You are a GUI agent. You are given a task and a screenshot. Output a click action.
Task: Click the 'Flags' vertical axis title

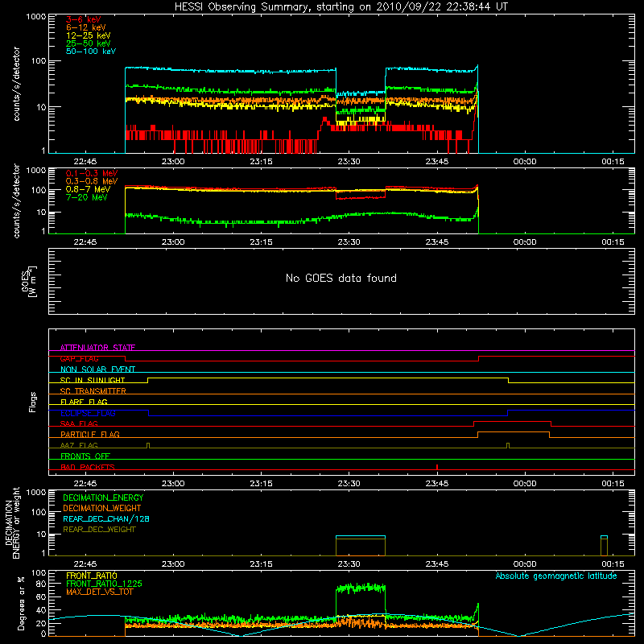click(32, 402)
